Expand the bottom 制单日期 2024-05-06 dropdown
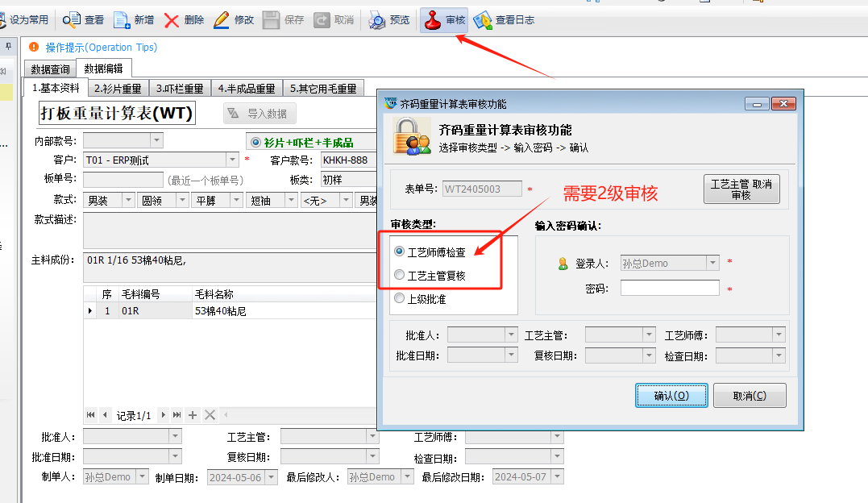This screenshot has width=868, height=503. [x=272, y=477]
